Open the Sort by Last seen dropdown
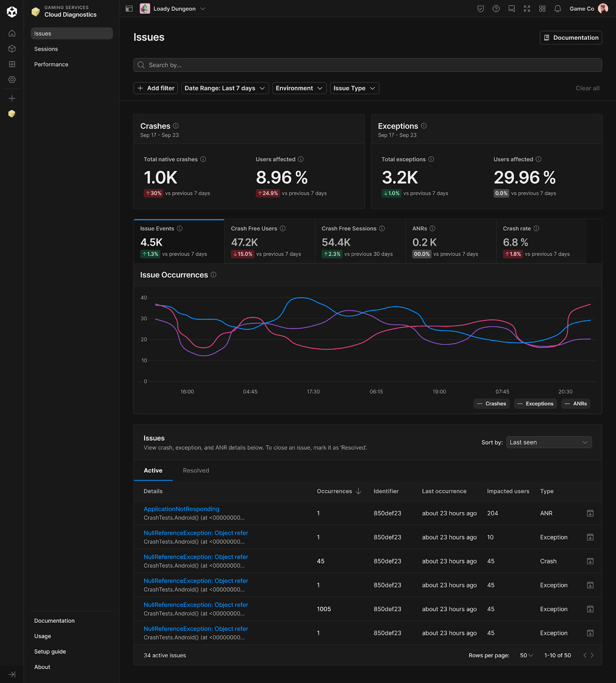 549,442
